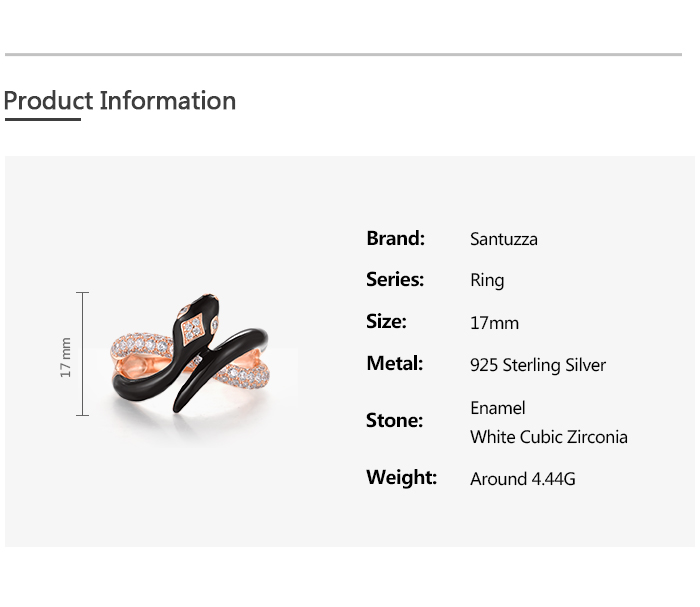Screen dimensions: 700x607
Task: Click the Around 4.44G weight value
Action: coord(523,479)
